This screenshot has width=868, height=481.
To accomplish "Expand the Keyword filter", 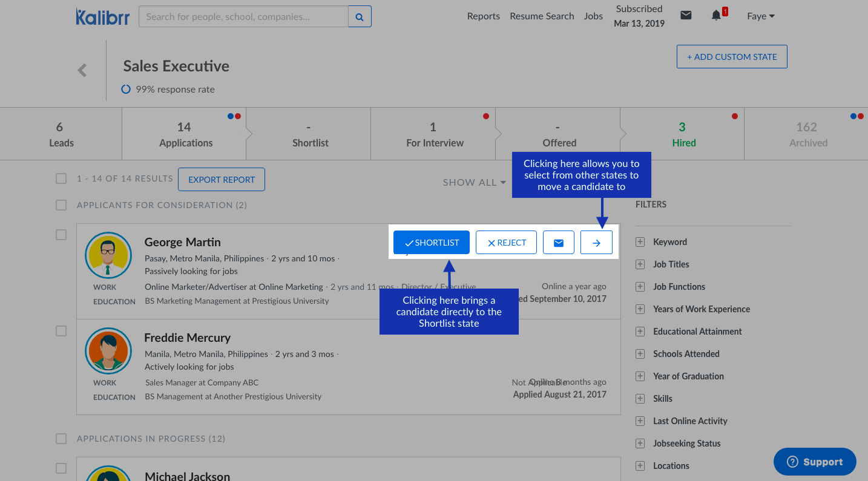I will coord(640,242).
